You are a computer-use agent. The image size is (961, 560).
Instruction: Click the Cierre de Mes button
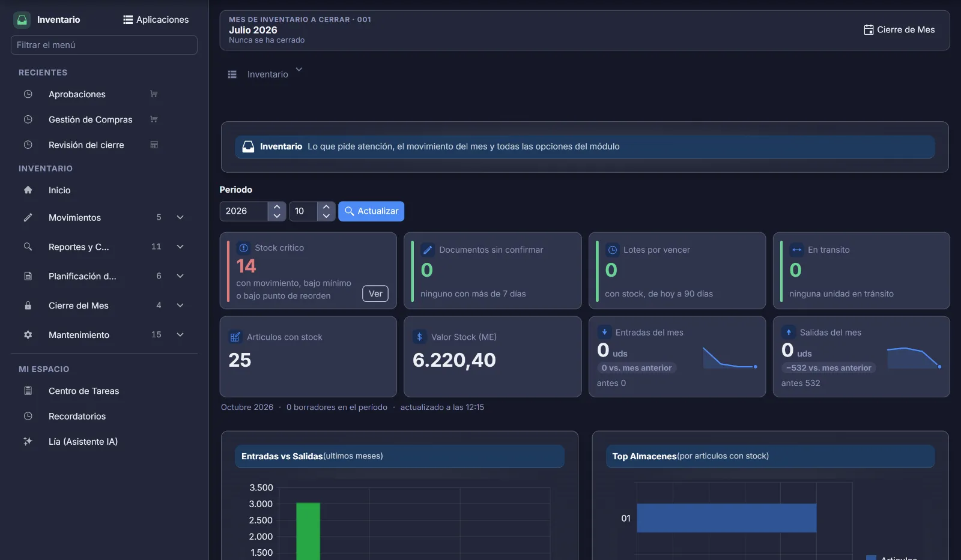point(899,29)
